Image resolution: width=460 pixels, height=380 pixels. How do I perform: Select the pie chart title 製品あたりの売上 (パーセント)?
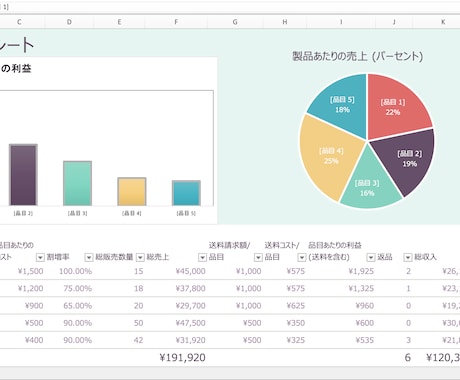point(358,56)
